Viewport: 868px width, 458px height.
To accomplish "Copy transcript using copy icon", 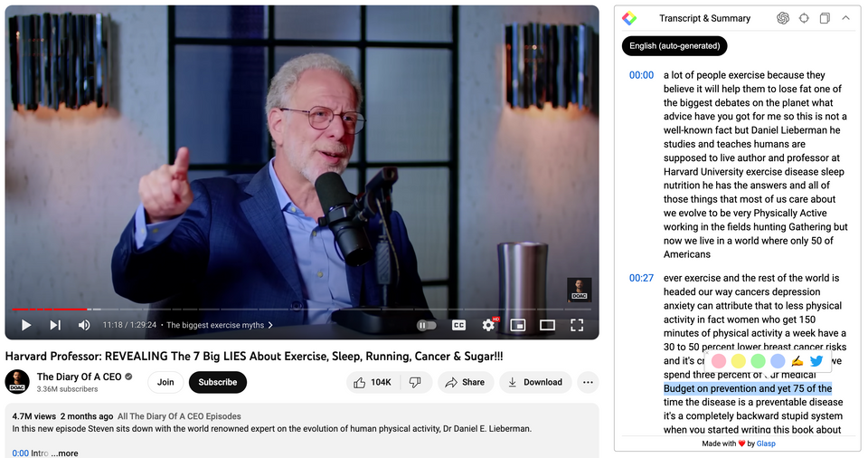I will pyautogui.click(x=825, y=18).
